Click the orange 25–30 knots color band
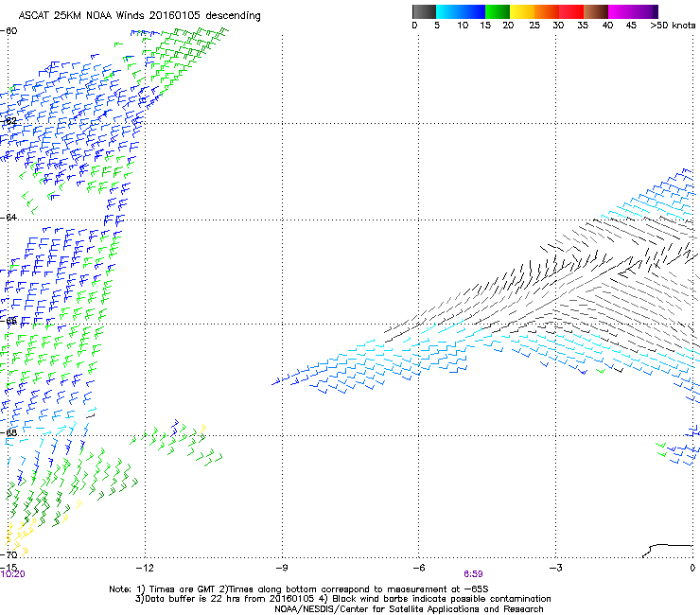Image resolution: width=700 pixels, height=615 pixels. click(547, 11)
